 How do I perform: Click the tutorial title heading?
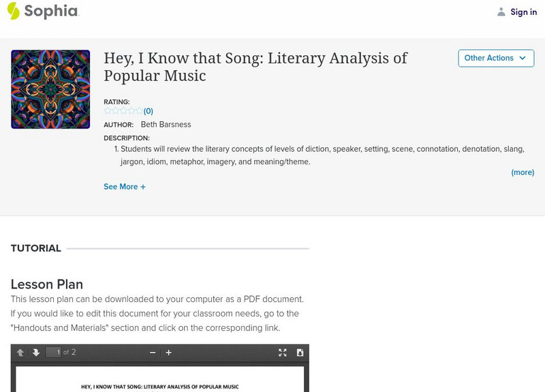255,67
